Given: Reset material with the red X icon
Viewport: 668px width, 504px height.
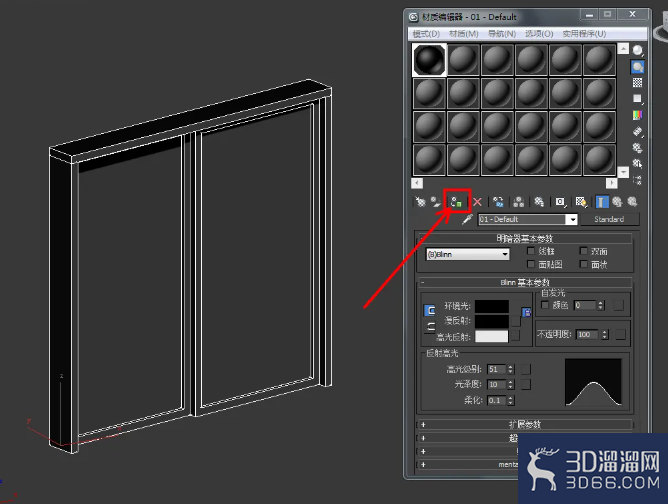Looking at the screenshot, I should coord(477,202).
